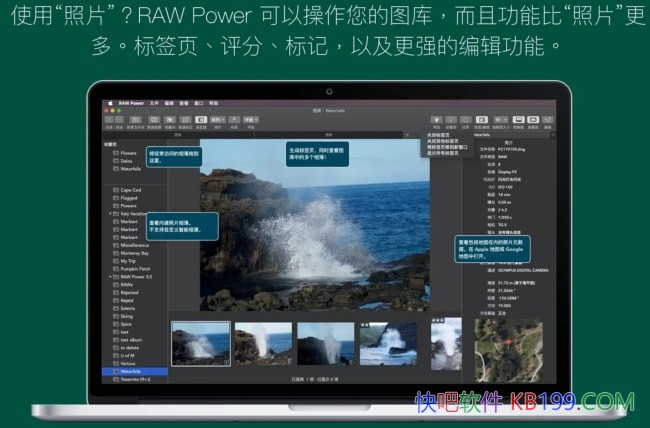The width and height of the screenshot is (650, 428).
Task: Expand the RAW Power 3.0 folder
Action: click(x=110, y=278)
